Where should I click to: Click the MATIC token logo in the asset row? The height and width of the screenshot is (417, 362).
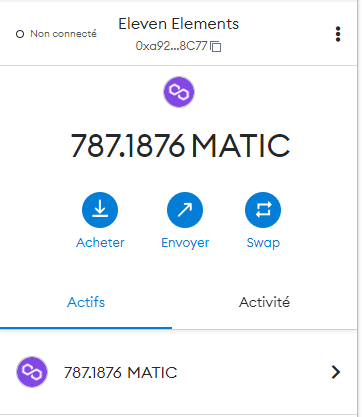pos(32,372)
